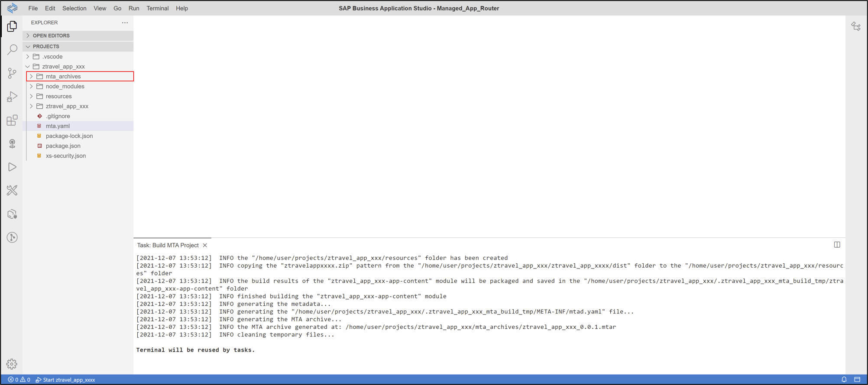Click the generated .mtar archive path in terminal
The height and width of the screenshot is (385, 868).
click(481, 327)
